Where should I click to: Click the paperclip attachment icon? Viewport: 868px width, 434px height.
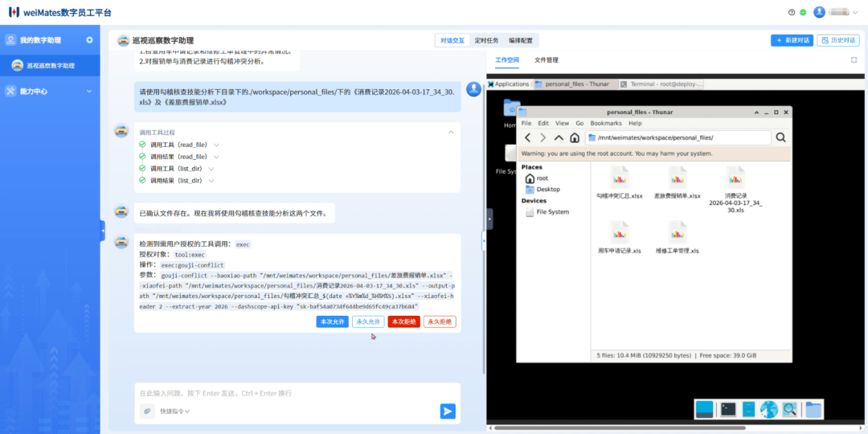(147, 411)
